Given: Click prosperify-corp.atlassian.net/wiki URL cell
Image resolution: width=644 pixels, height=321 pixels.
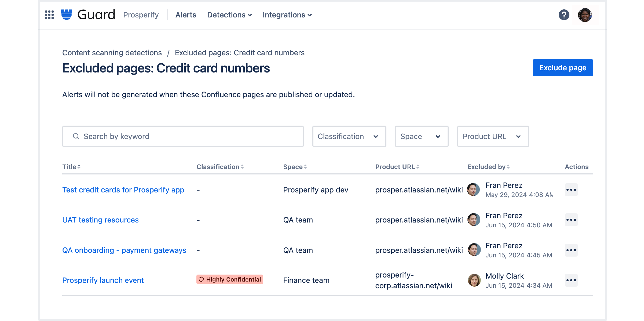Looking at the screenshot, I should point(414,280).
